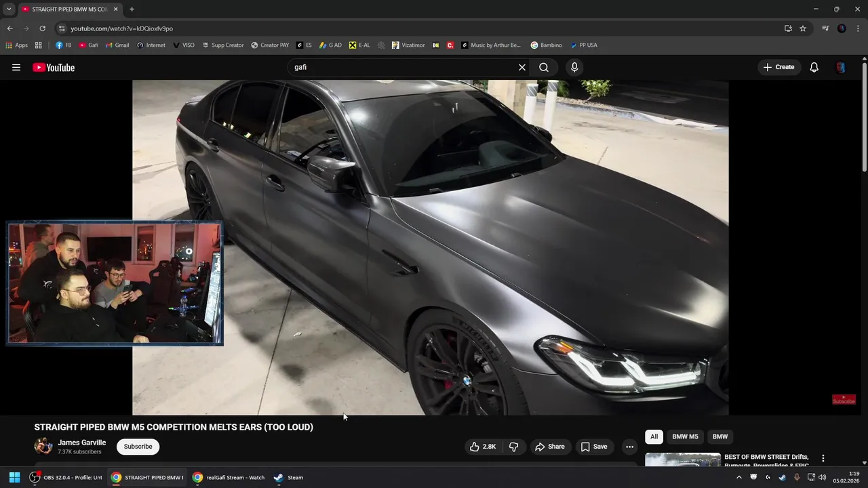This screenshot has width=868, height=488.
Task: Start voice search with the microphone
Action: 574,67
